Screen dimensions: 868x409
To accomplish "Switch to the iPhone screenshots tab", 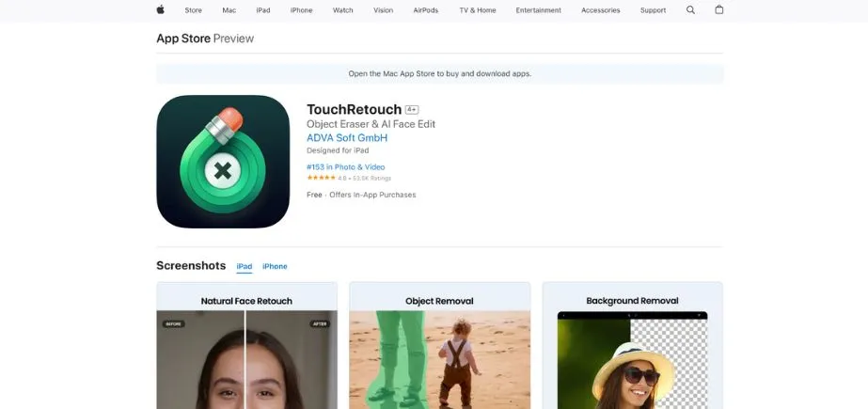I will pos(275,266).
